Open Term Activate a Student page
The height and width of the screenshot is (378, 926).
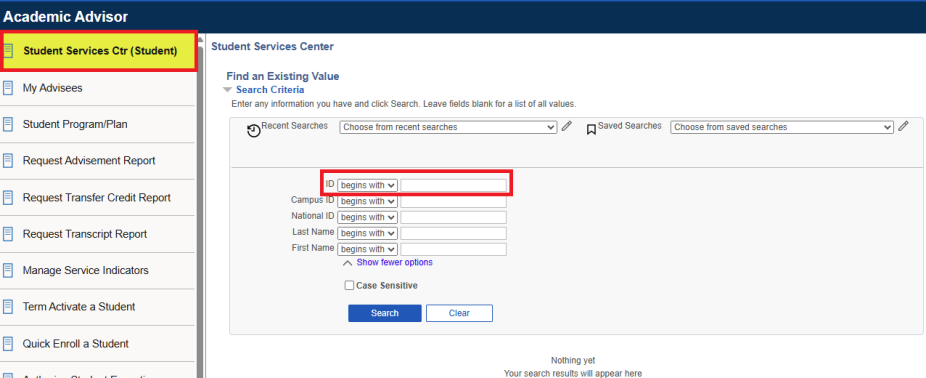(79, 307)
